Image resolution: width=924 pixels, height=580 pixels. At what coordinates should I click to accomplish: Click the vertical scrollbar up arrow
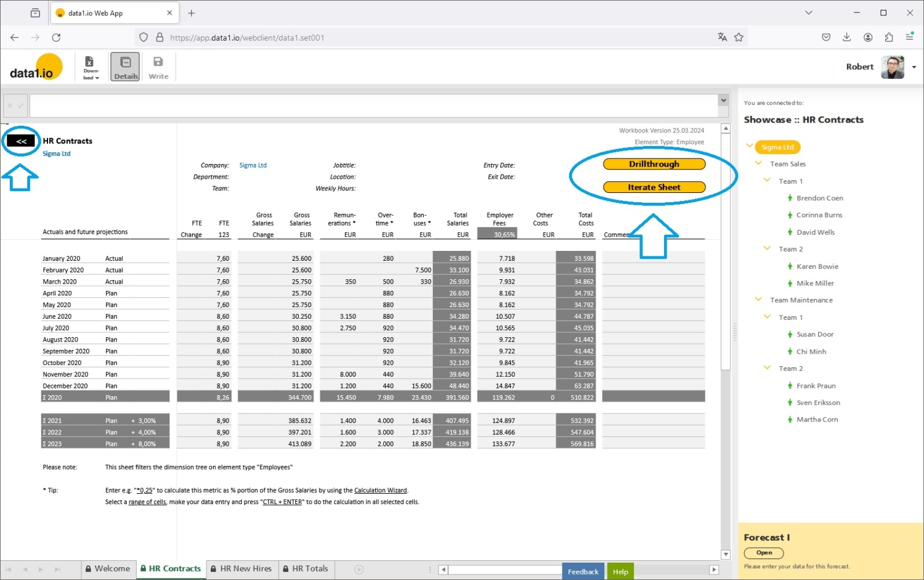[726, 129]
